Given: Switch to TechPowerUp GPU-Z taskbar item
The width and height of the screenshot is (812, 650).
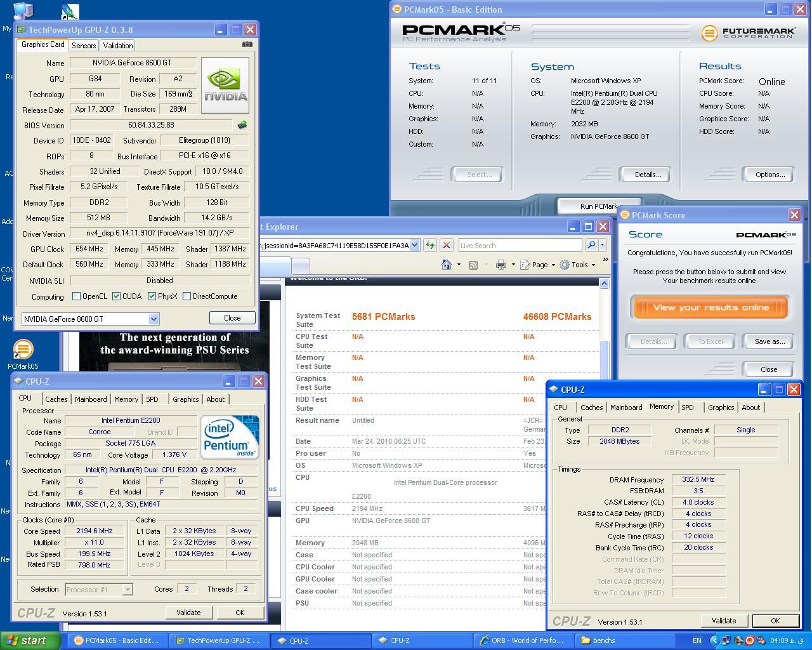Looking at the screenshot, I should tap(218, 640).
